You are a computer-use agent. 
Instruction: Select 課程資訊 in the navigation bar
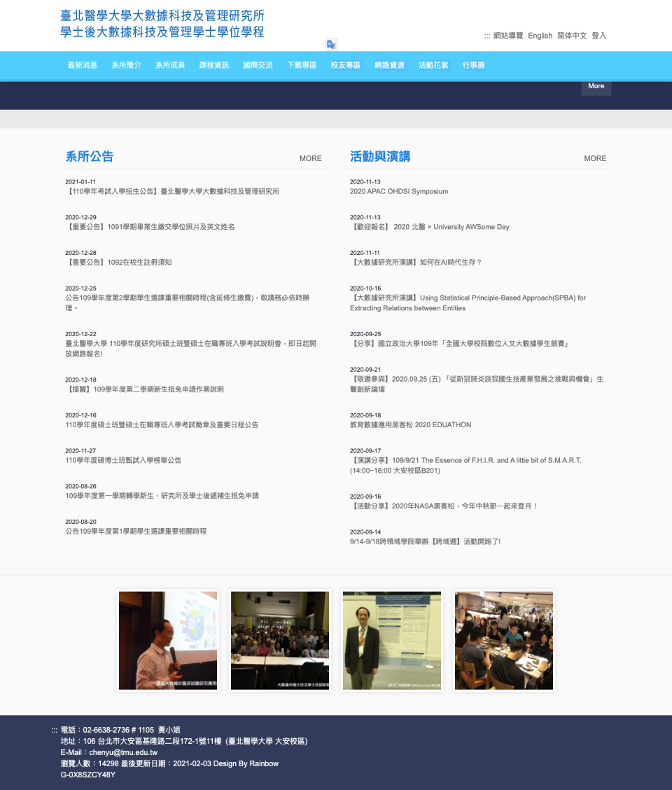(214, 65)
